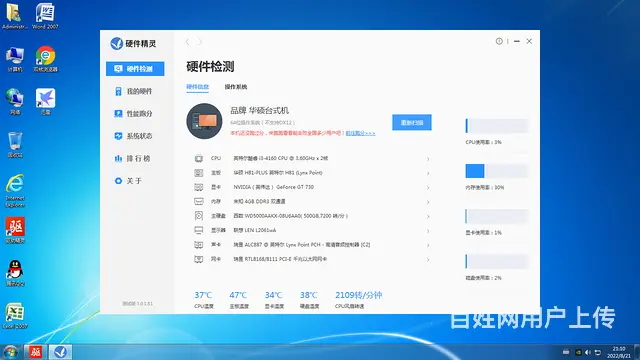Viewport: 640px width, 360px height.
Task: Switch to the 硬件信息 tab
Action: [x=198, y=87]
